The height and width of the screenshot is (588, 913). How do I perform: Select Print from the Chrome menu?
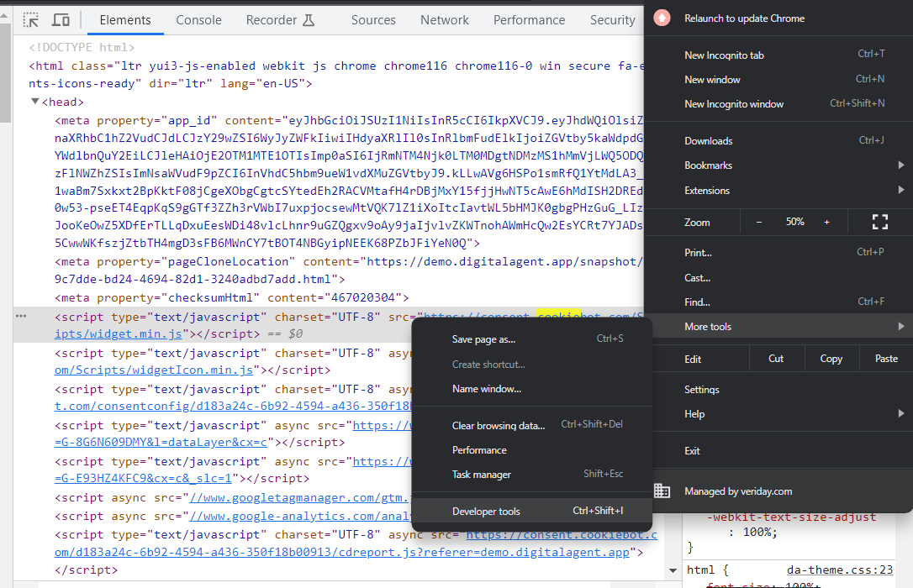click(x=778, y=252)
